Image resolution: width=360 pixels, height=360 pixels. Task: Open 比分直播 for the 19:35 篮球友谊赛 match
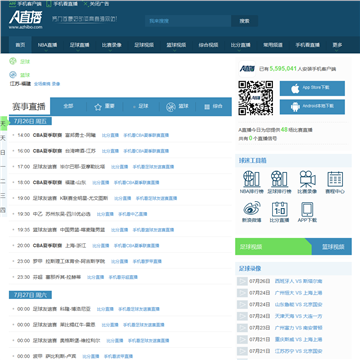pos(119,230)
